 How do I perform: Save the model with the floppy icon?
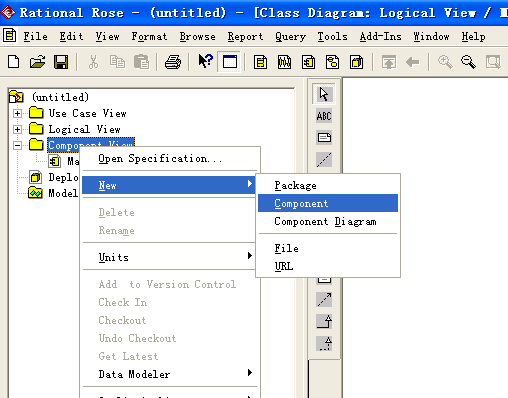61,62
